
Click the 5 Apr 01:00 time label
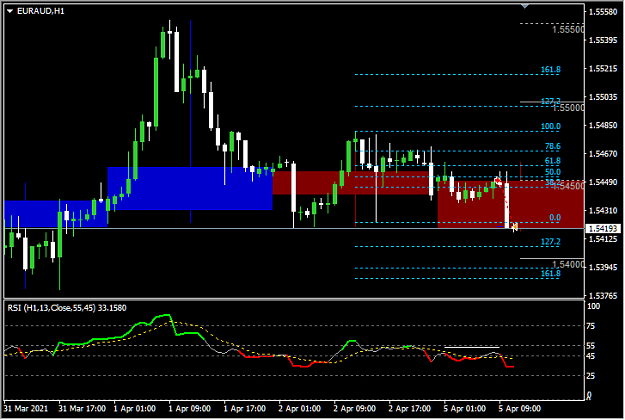point(465,409)
